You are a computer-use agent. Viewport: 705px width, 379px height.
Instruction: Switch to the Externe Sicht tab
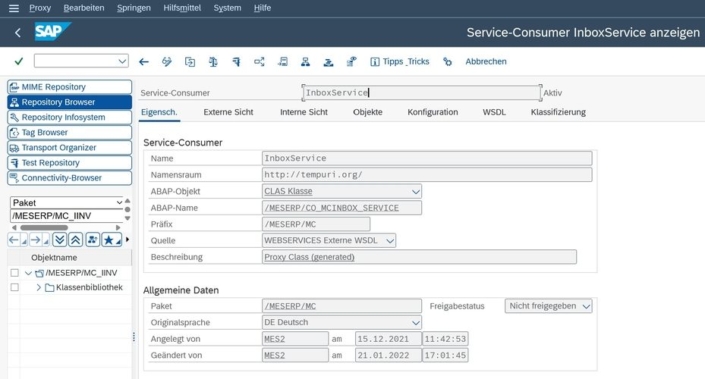(228, 112)
